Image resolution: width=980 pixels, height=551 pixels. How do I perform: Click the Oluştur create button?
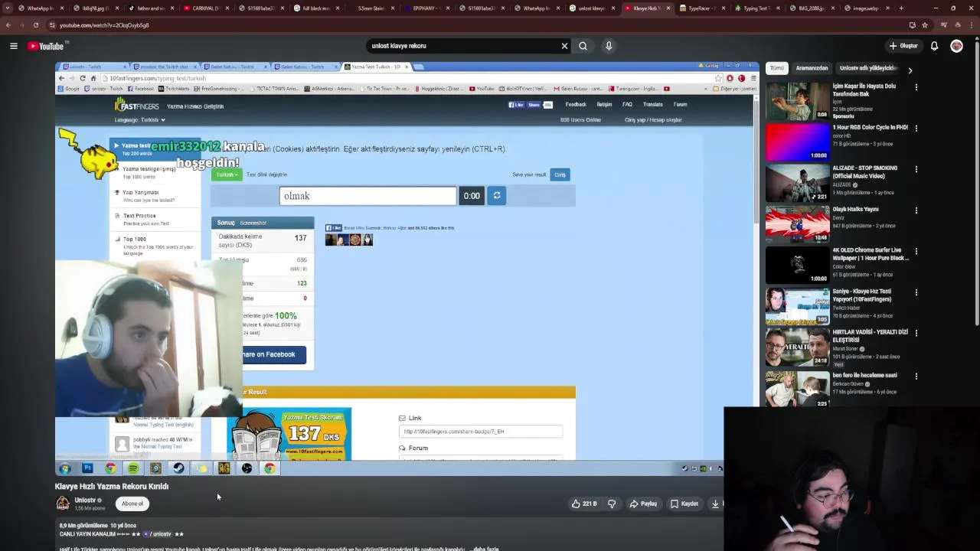903,46
